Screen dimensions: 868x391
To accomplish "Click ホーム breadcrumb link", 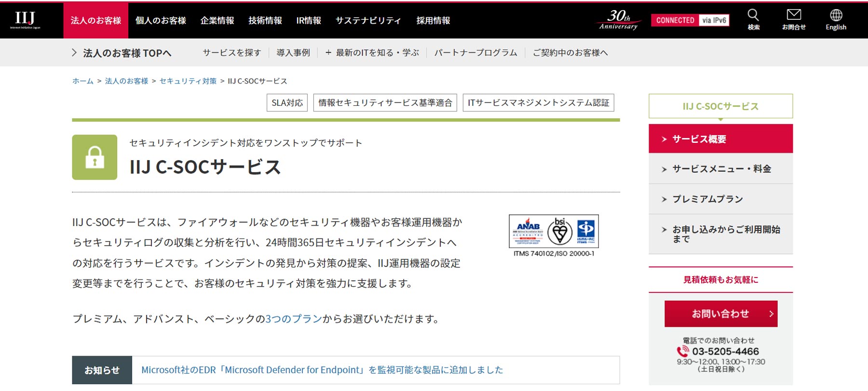I will (83, 81).
